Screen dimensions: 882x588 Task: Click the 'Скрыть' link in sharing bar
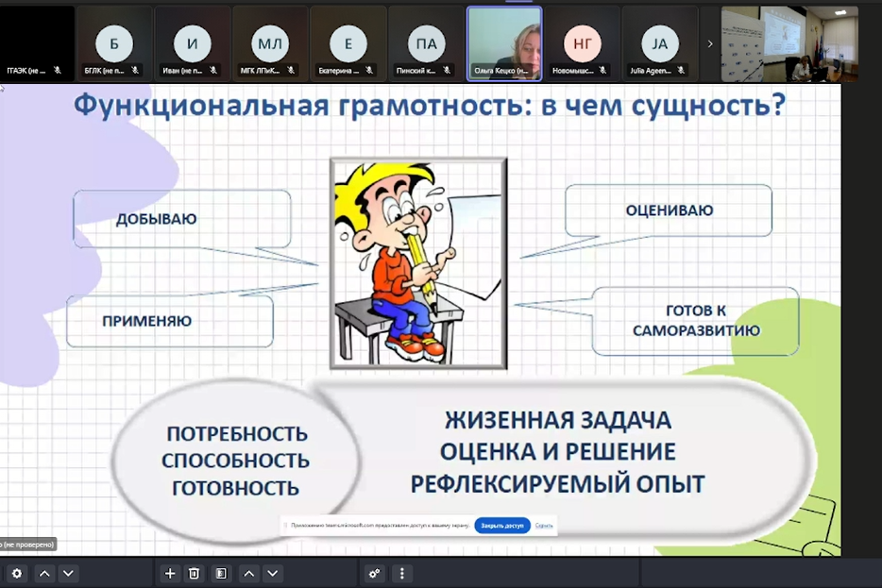[544, 525]
